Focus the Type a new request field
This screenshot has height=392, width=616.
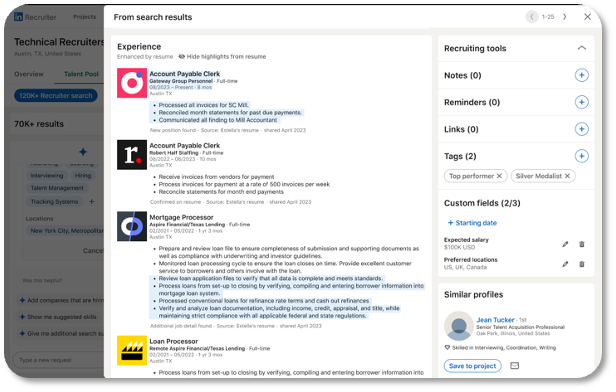[x=59, y=360]
